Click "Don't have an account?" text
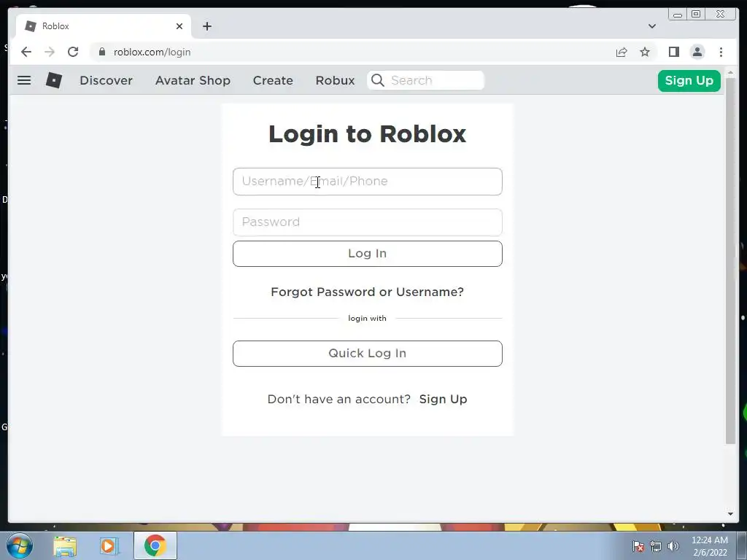The width and height of the screenshot is (747, 560). 338,399
